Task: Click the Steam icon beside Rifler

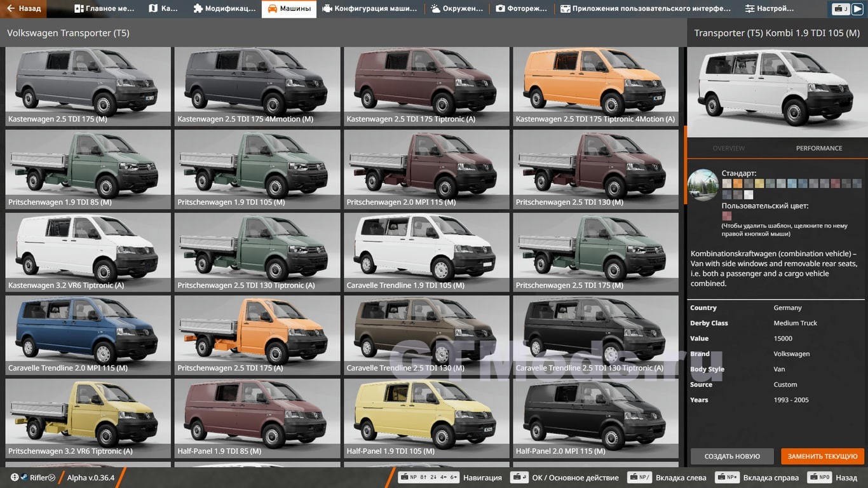Action: point(24,478)
